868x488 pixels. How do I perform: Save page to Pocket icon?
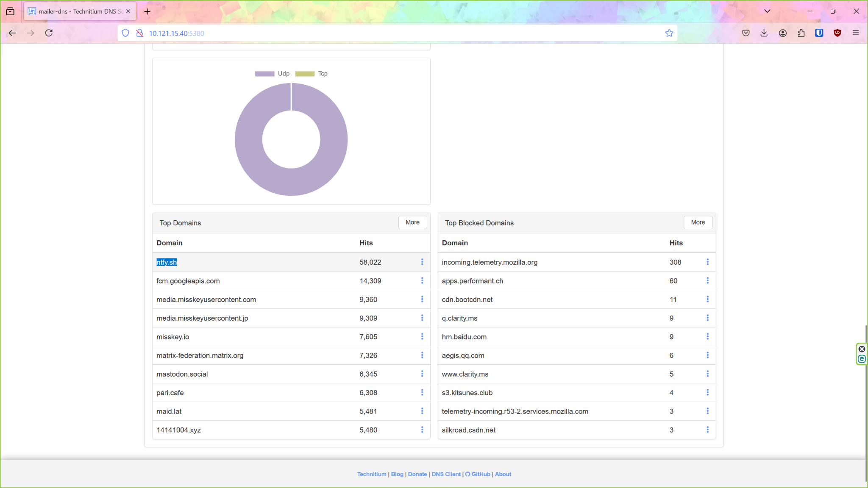pyautogui.click(x=746, y=33)
